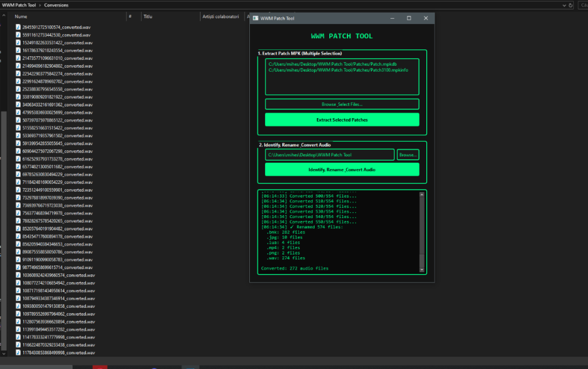Run Identify, Rename Convert Audio button
Viewport: 588px width, 369px height.
[x=342, y=169]
